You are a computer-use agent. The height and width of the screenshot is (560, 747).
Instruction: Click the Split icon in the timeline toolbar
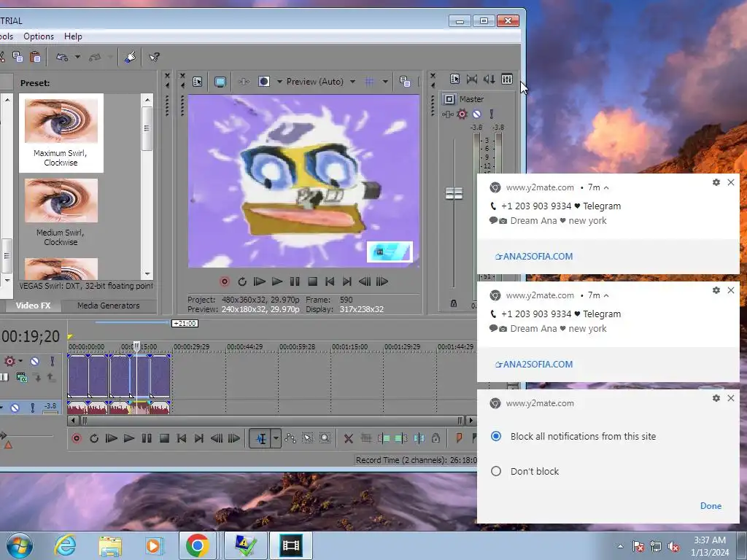coord(419,438)
